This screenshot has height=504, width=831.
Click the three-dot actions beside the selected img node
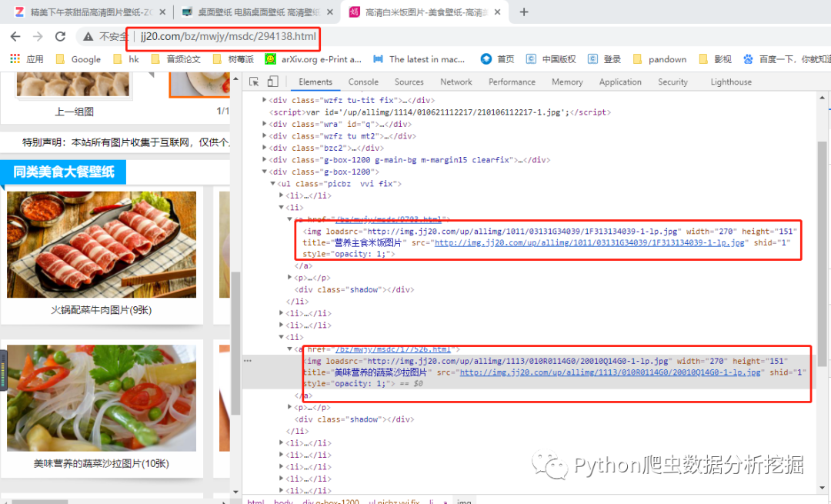click(248, 361)
